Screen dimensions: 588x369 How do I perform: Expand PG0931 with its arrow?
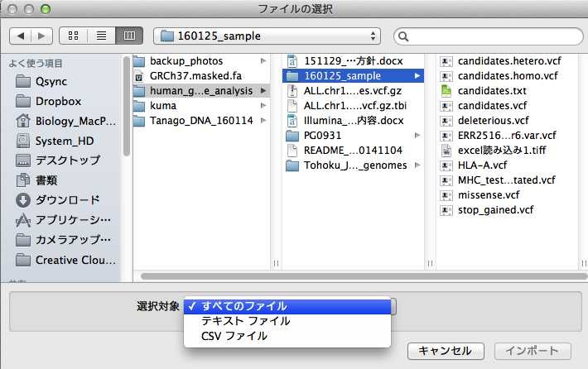[x=417, y=135]
